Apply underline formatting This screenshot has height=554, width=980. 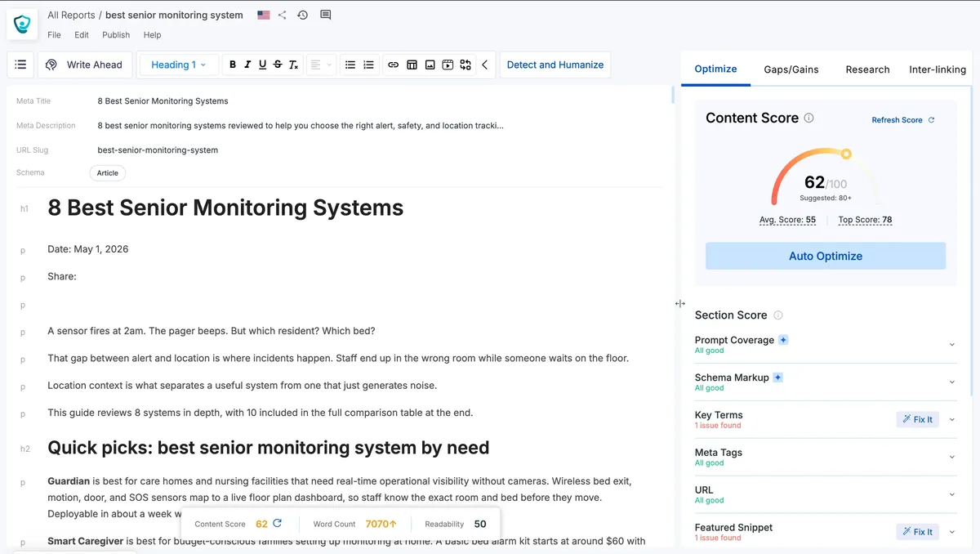pyautogui.click(x=262, y=65)
